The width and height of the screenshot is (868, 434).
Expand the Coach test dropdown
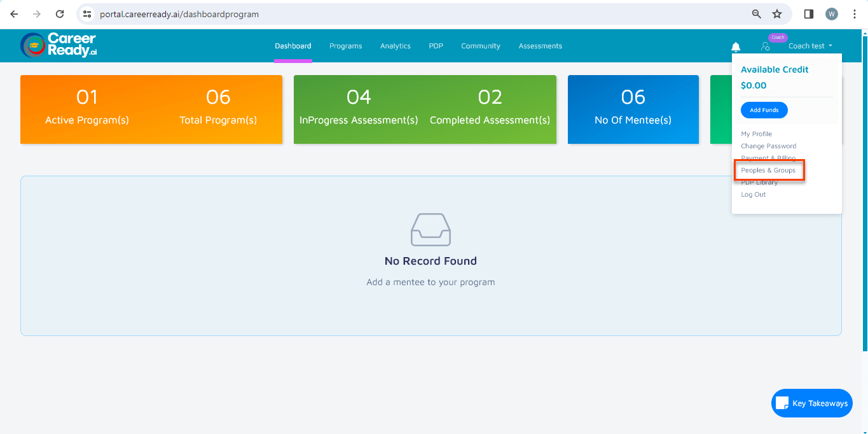[x=810, y=46]
